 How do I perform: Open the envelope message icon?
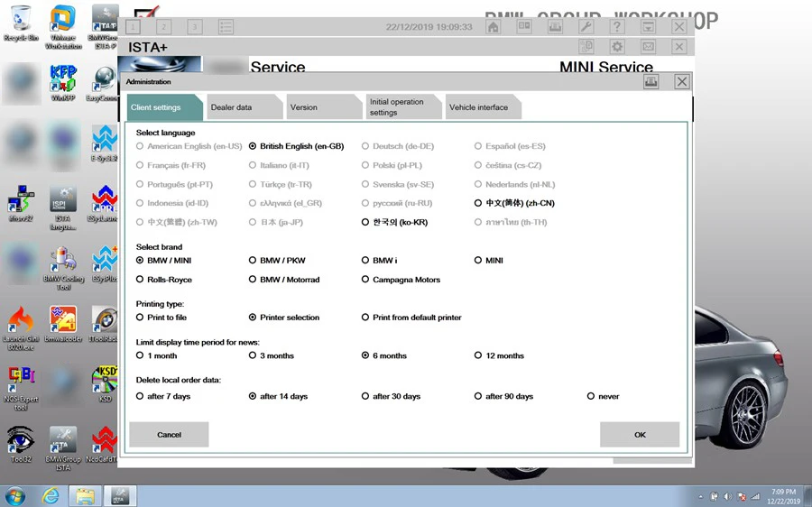[x=648, y=47]
